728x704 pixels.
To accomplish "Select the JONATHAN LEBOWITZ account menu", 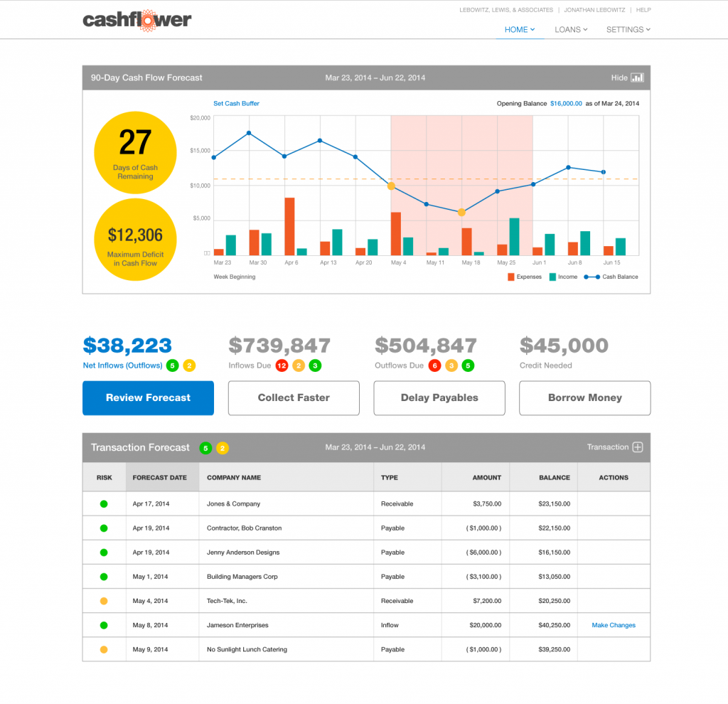I will coord(594,9).
